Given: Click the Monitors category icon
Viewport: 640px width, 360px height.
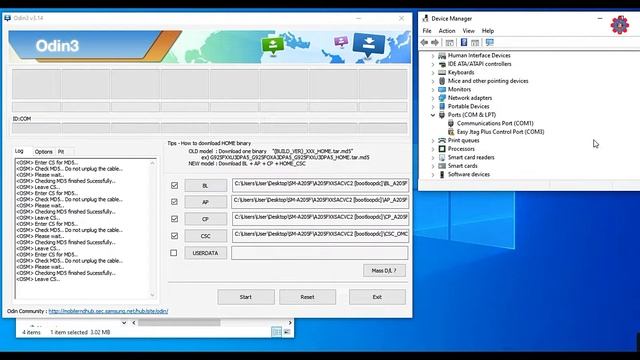Looking at the screenshot, I should pyautogui.click(x=442, y=89).
